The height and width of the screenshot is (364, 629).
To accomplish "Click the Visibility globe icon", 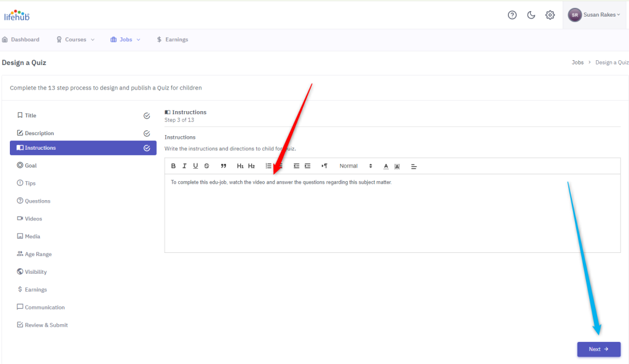I will [20, 271].
